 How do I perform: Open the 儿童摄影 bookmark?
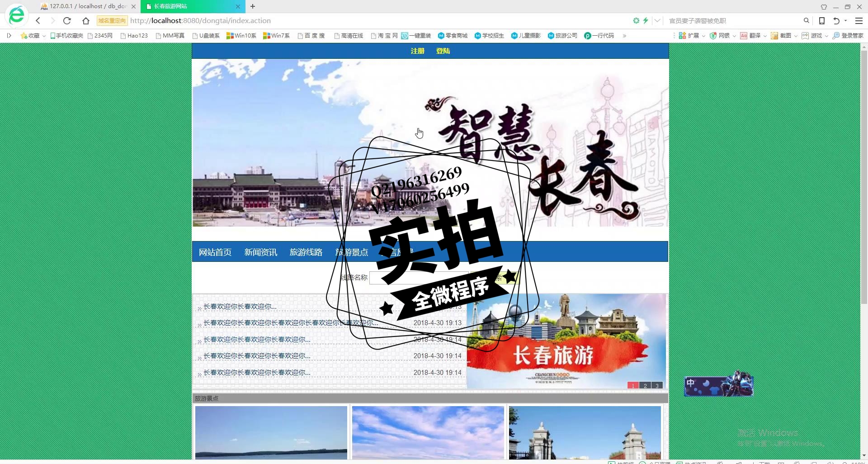pyautogui.click(x=526, y=36)
